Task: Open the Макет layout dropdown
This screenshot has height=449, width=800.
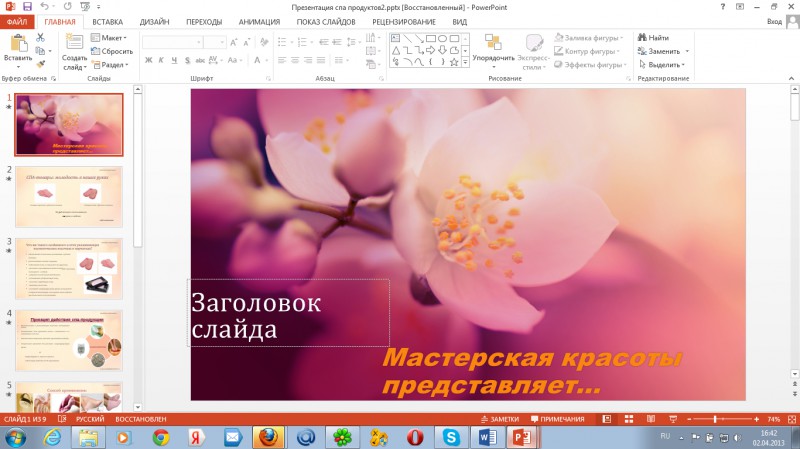Action: click(x=109, y=38)
